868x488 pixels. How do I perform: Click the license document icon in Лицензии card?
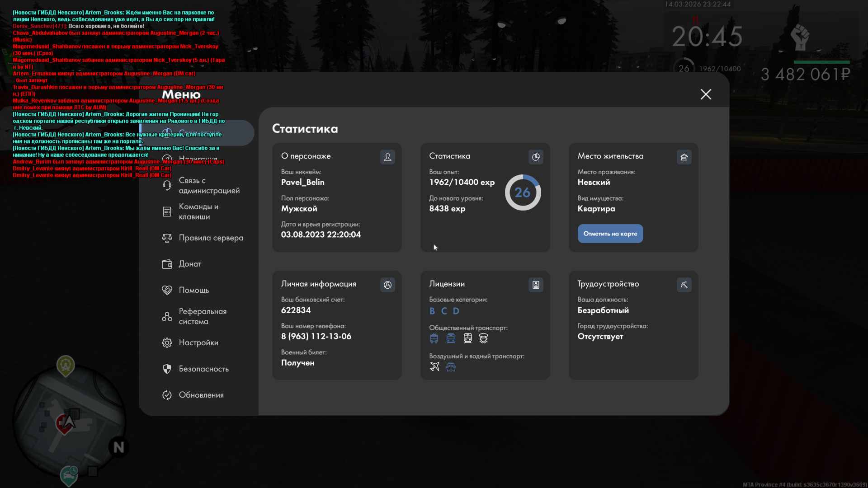536,285
